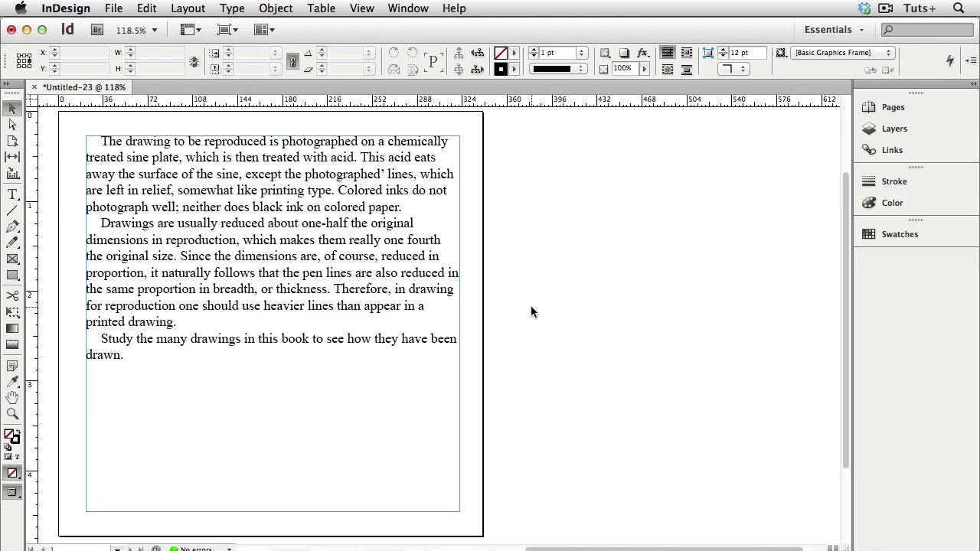
Task: Open the Layers panel
Action: coord(894,129)
